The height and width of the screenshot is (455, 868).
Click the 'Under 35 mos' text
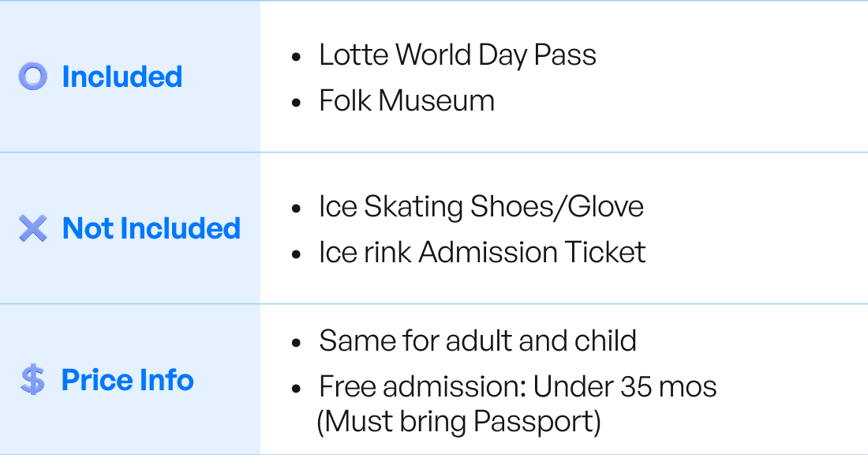pyautogui.click(x=625, y=387)
